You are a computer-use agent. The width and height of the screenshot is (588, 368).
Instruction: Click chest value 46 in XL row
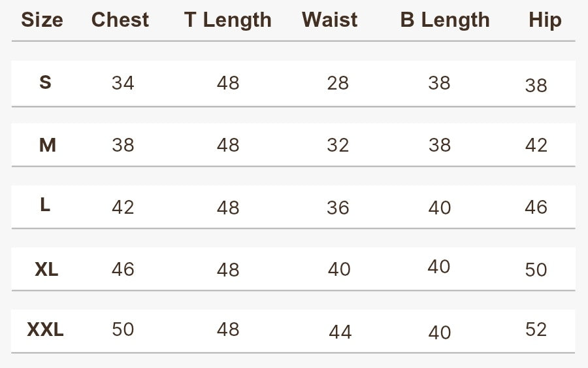point(123,269)
